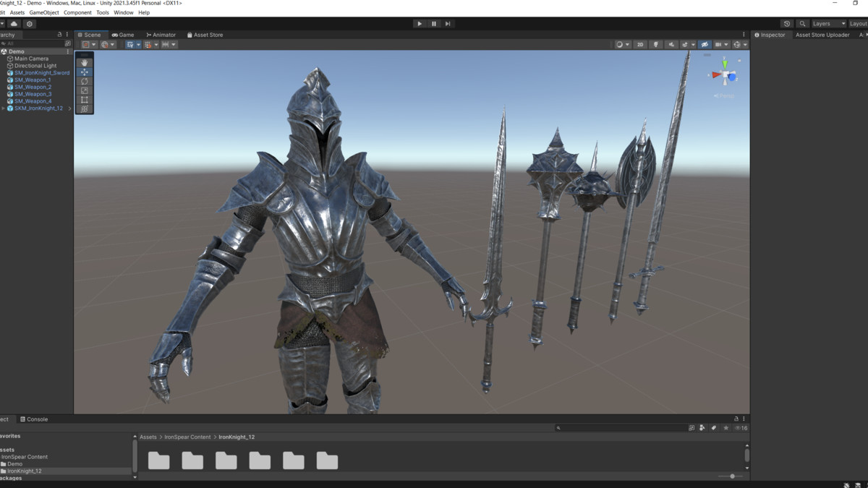This screenshot has width=868, height=488.
Task: Select the Scale tool in scene toolbar
Action: [85, 91]
